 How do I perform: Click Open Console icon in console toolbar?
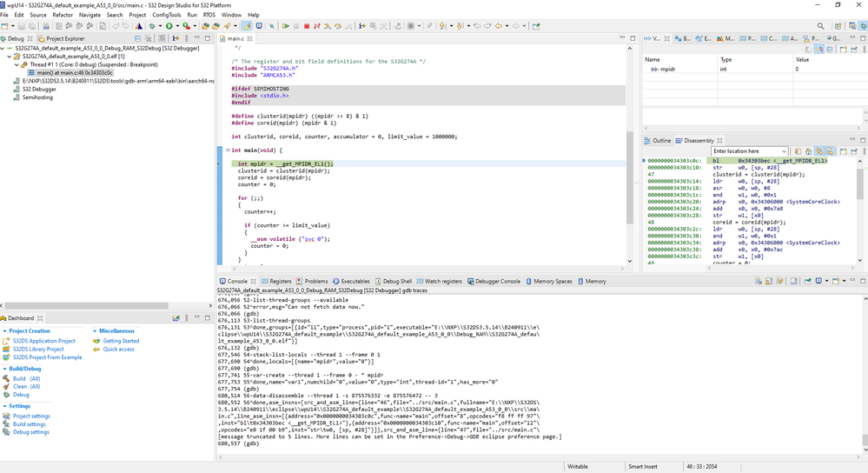click(x=837, y=282)
